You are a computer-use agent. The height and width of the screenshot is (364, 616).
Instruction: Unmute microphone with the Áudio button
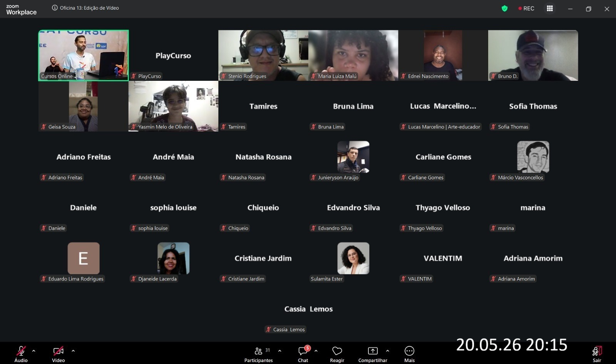21,354
